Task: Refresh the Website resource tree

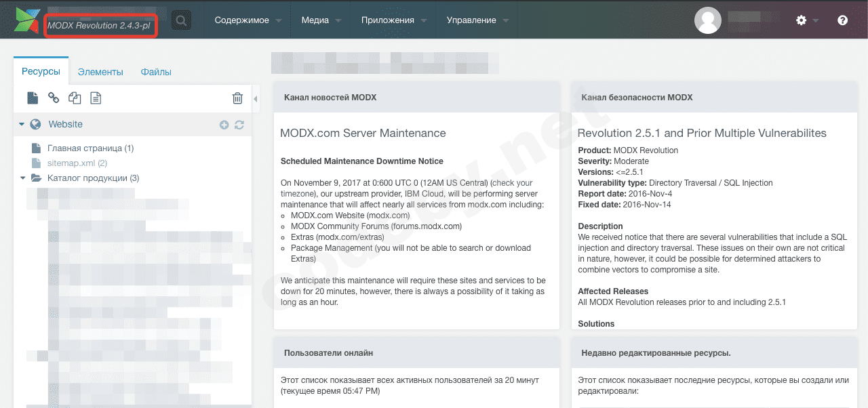Action: (239, 125)
